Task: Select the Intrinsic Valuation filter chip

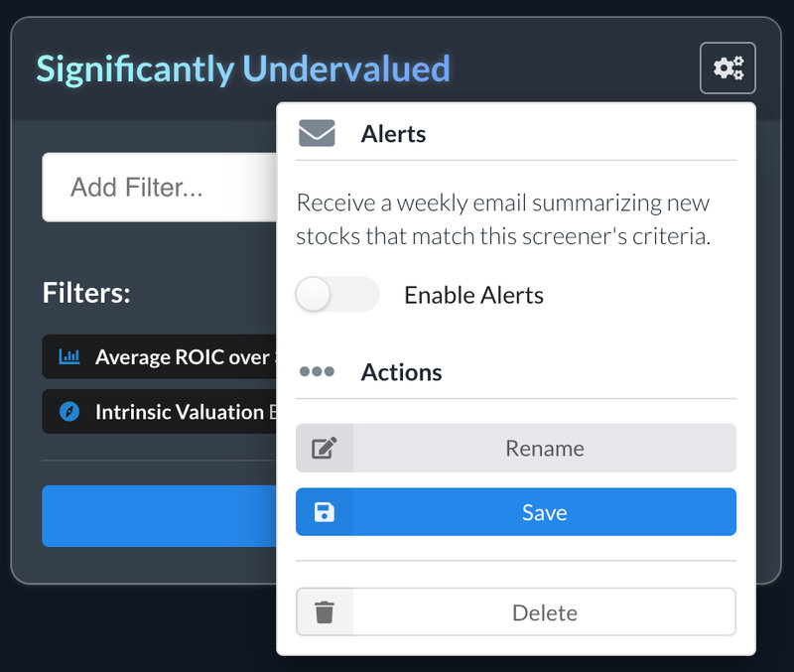Action: [x=159, y=411]
